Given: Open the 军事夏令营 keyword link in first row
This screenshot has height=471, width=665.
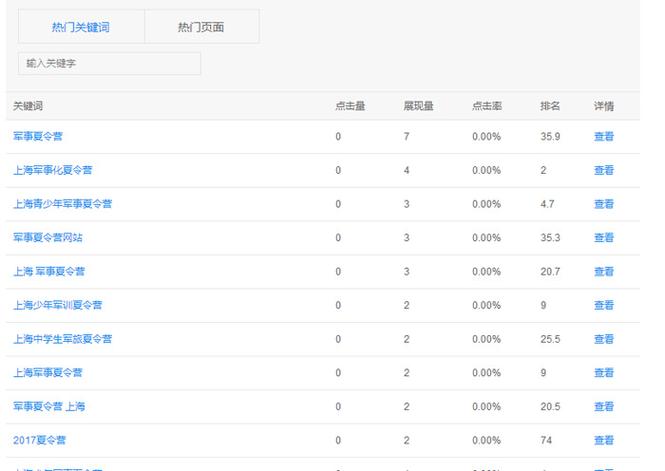Looking at the screenshot, I should tap(38, 136).
